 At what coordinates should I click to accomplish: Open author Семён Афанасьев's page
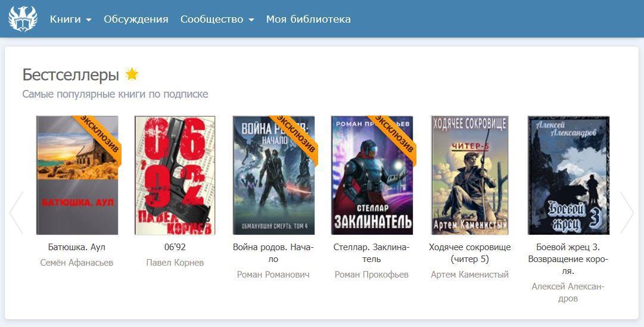tap(77, 263)
